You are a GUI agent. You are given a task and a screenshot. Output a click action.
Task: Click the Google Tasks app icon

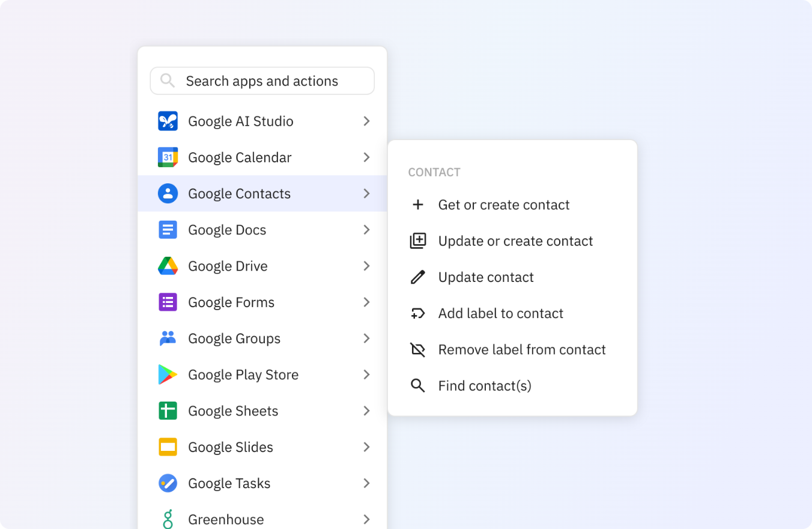[168, 483]
